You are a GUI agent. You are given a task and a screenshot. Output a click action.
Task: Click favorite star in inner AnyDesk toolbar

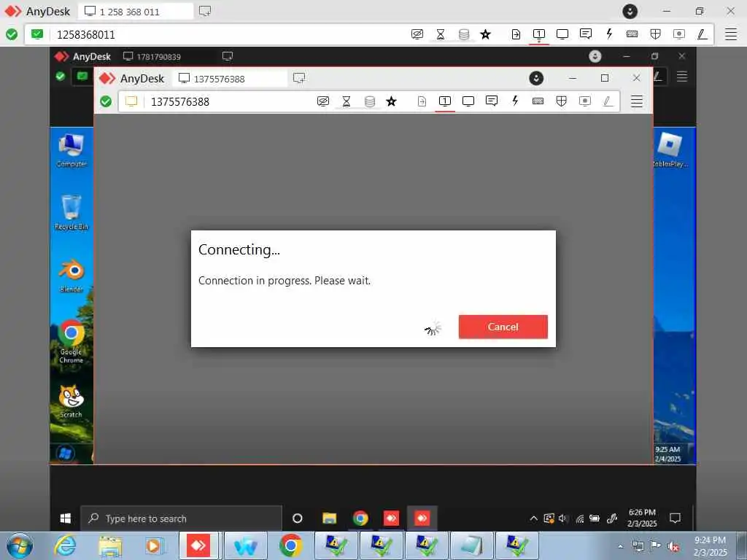[391, 101]
